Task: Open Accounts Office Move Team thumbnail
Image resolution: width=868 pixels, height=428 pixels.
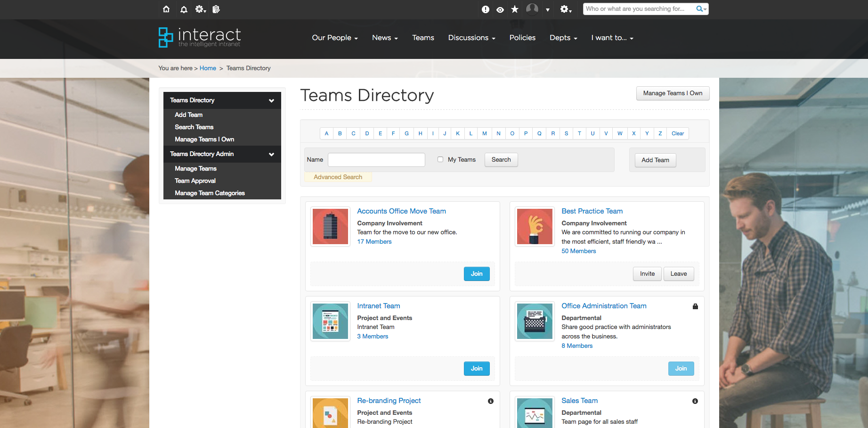Action: coord(330,227)
